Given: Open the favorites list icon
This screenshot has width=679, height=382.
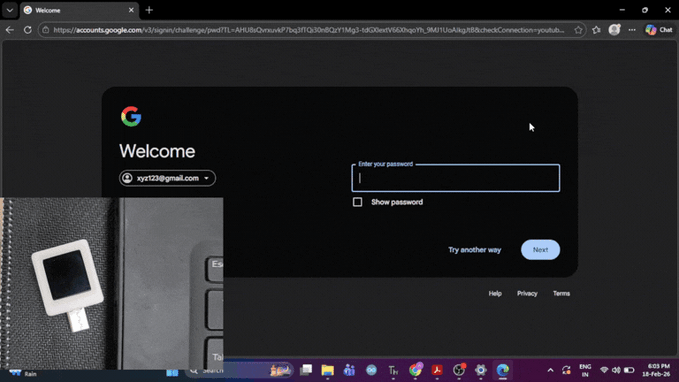Looking at the screenshot, I should [596, 30].
